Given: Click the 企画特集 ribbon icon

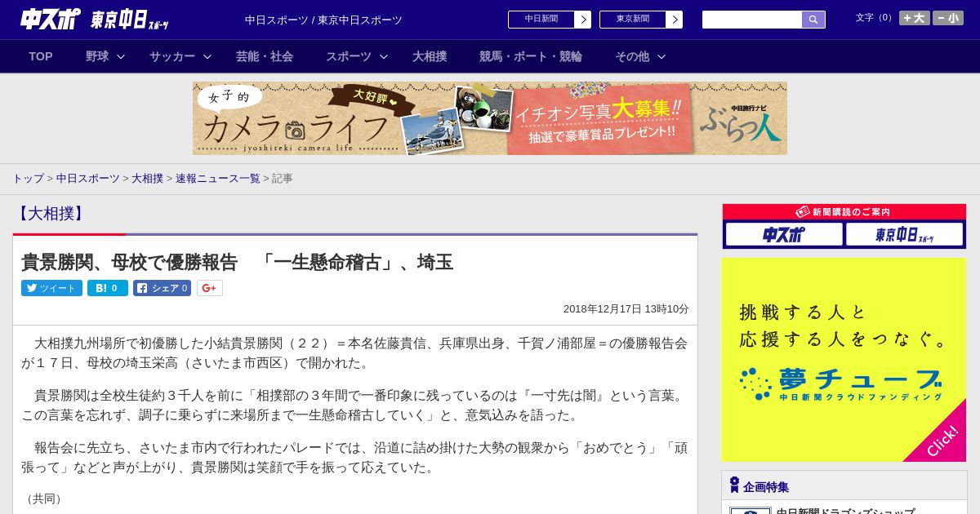Looking at the screenshot, I should (x=734, y=485).
